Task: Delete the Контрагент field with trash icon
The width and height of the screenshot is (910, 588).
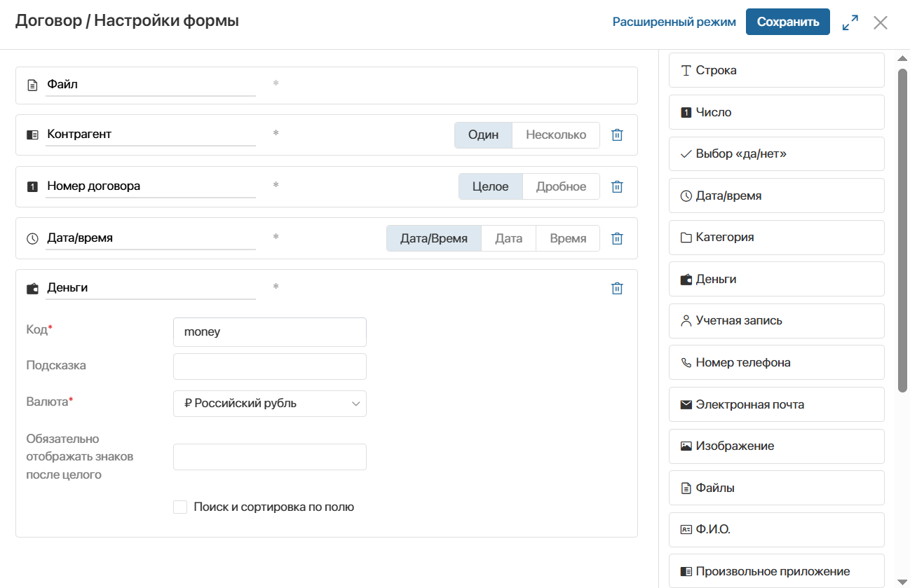Action: 617,135
